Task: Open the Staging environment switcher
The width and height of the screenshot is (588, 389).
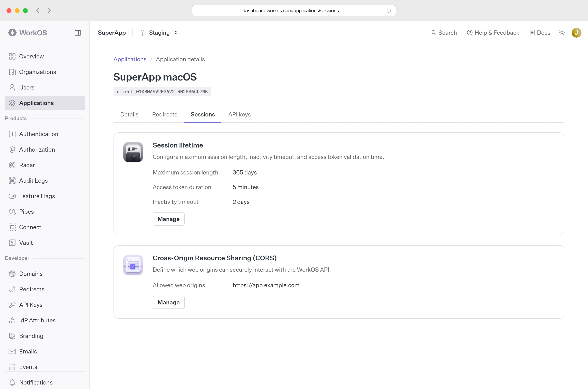Action: pos(159,33)
